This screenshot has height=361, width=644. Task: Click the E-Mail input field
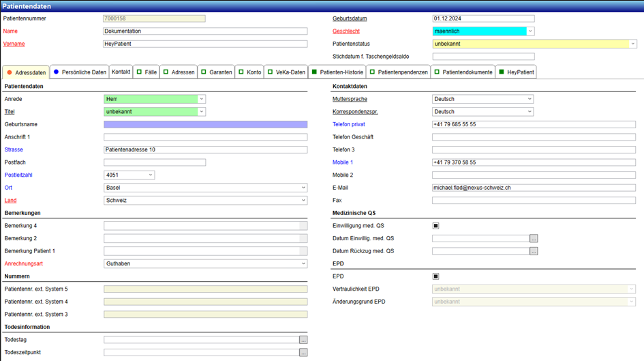[x=534, y=188]
